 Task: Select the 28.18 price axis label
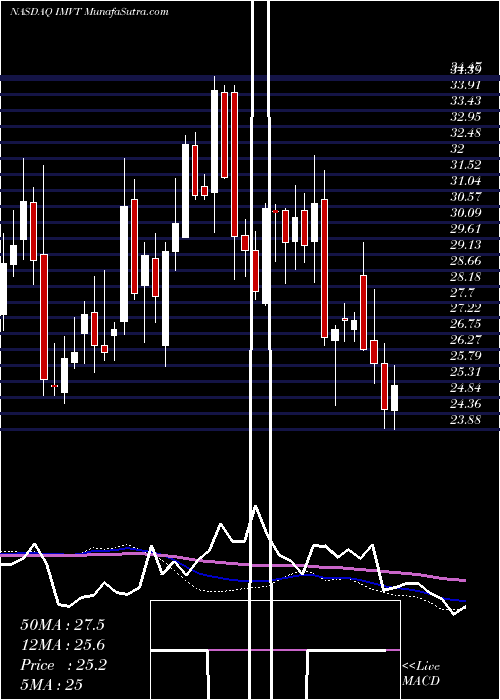coord(466,277)
